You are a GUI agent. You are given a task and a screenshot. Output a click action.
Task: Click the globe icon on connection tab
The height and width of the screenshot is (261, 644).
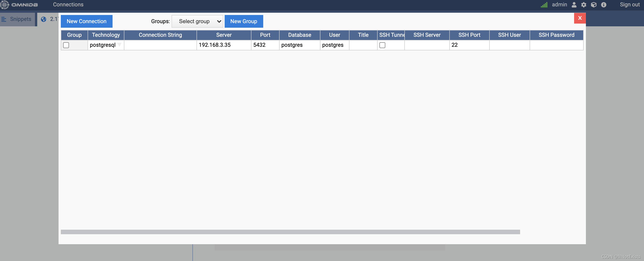pyautogui.click(x=44, y=19)
